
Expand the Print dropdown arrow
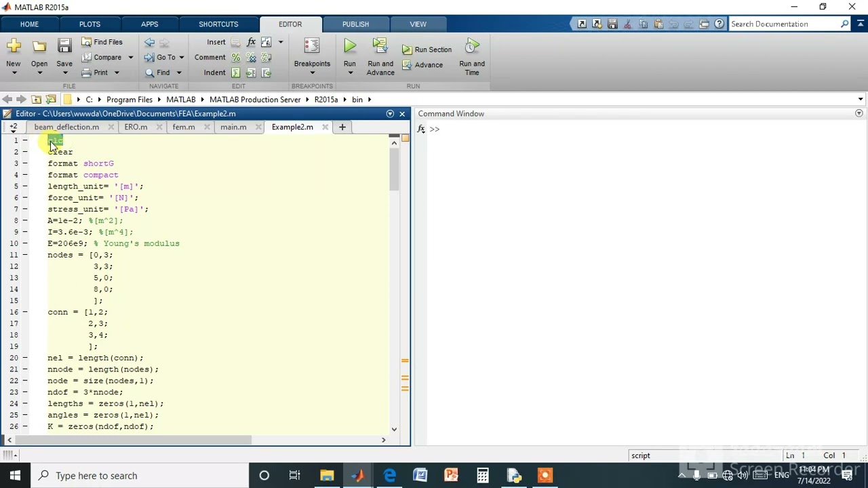pyautogui.click(x=117, y=73)
